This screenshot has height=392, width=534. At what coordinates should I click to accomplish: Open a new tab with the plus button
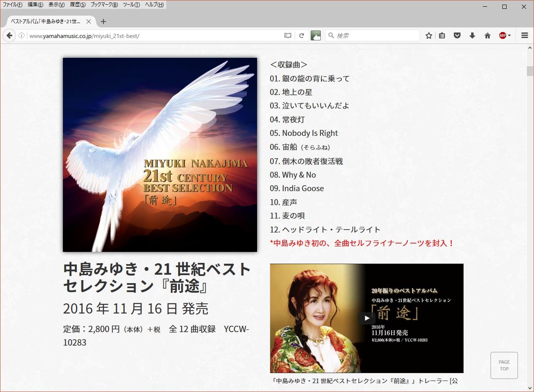(x=103, y=22)
